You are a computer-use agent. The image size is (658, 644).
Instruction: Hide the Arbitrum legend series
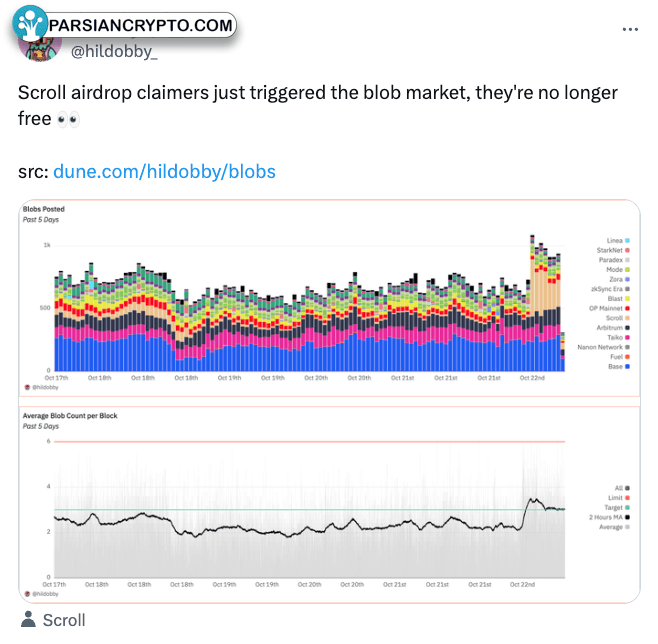pos(613,328)
